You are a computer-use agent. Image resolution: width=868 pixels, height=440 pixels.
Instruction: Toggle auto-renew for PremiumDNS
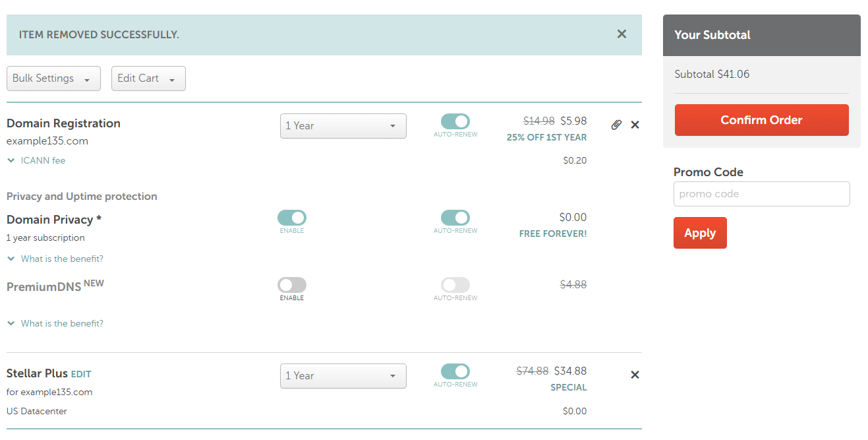click(x=455, y=285)
